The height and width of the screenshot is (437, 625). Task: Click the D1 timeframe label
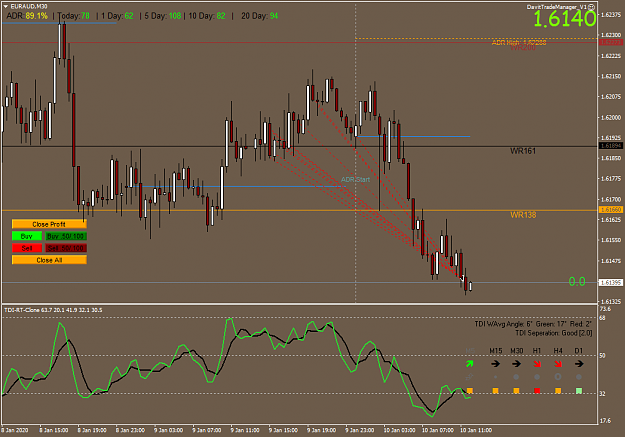click(x=579, y=351)
